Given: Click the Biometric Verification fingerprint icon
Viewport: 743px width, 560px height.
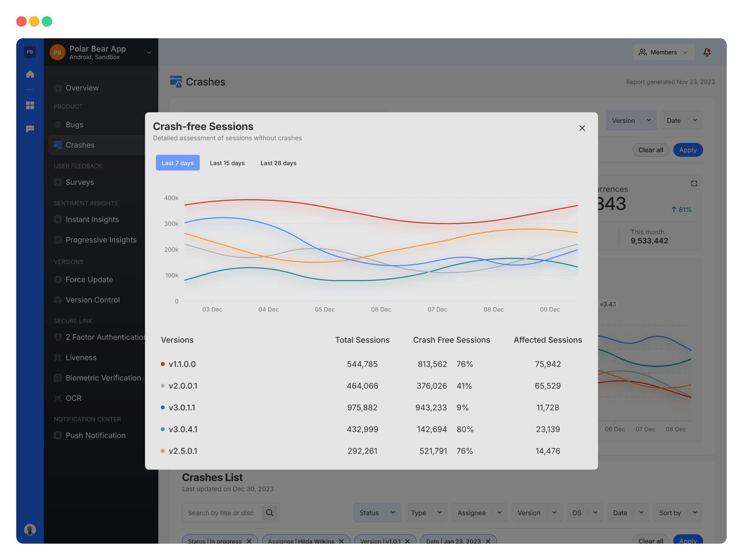Looking at the screenshot, I should (x=58, y=377).
